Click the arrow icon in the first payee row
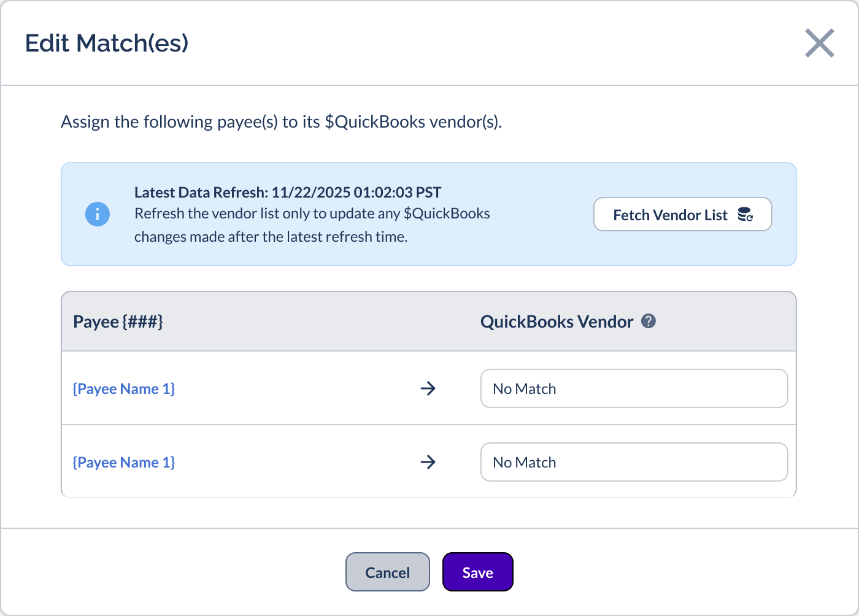The image size is (859, 616). point(428,388)
